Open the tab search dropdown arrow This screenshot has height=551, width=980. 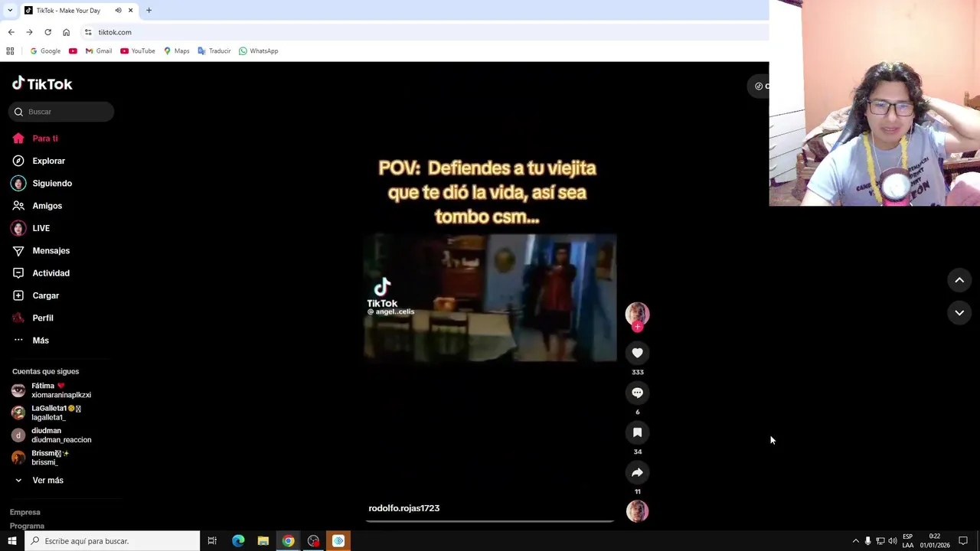point(9,11)
